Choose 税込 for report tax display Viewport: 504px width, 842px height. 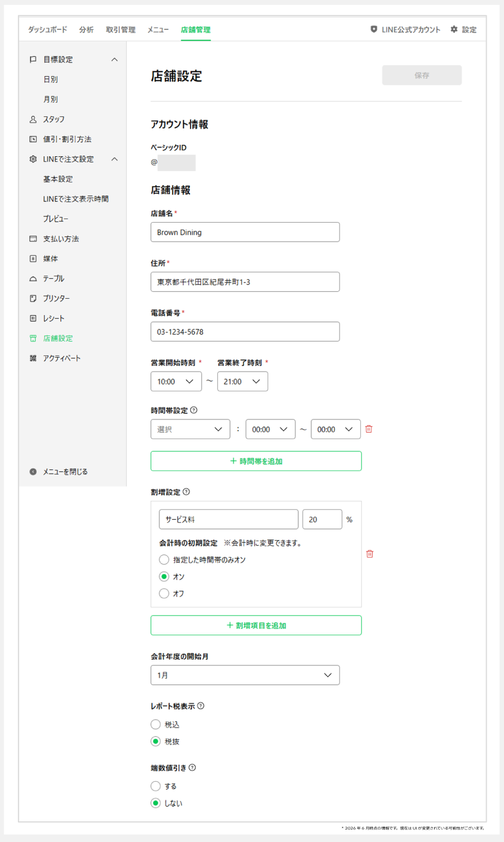(156, 724)
